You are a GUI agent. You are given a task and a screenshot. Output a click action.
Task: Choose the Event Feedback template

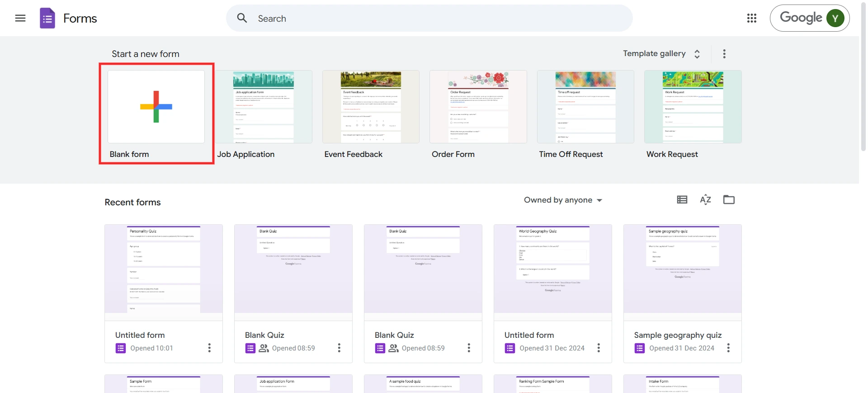371,107
